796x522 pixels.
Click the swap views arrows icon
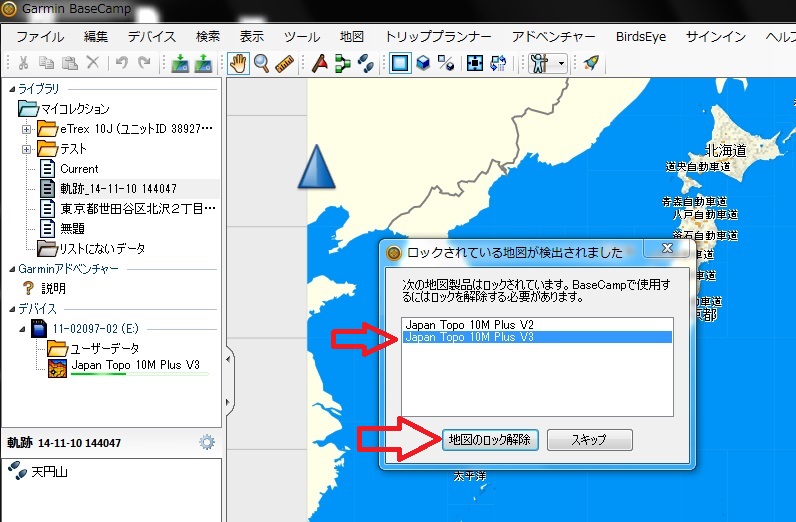pos(498,63)
